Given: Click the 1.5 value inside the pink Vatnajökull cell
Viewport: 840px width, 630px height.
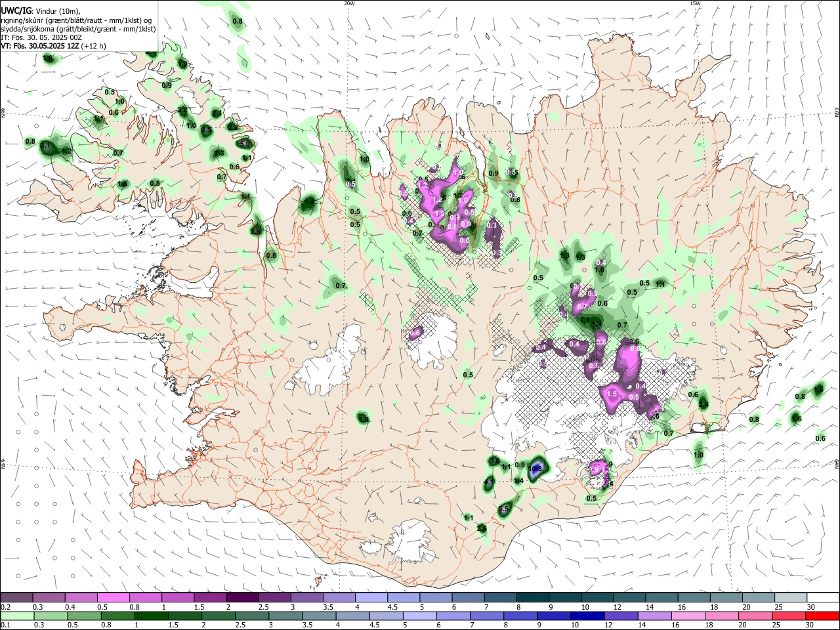Looking at the screenshot, I should pyautogui.click(x=612, y=394).
